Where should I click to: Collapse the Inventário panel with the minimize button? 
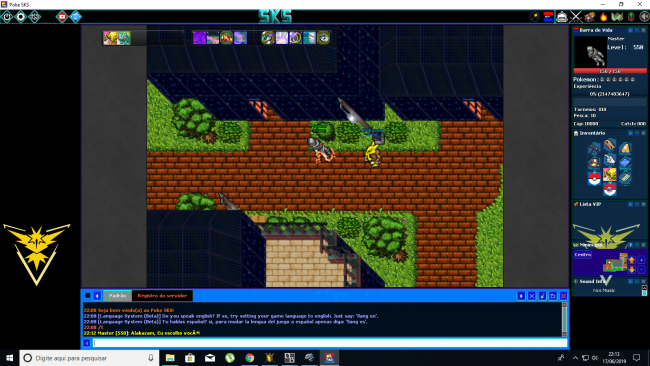pos(637,133)
